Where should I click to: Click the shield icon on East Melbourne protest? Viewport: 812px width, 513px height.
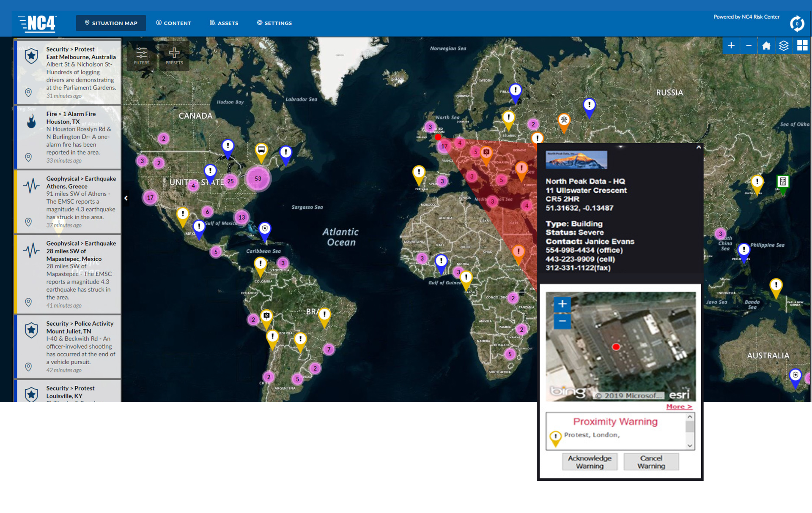pos(31,55)
